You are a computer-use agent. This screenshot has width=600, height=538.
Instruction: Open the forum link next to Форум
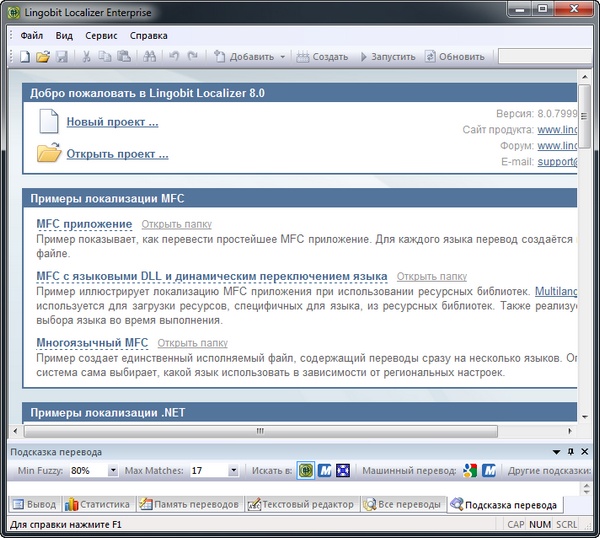[x=557, y=146]
